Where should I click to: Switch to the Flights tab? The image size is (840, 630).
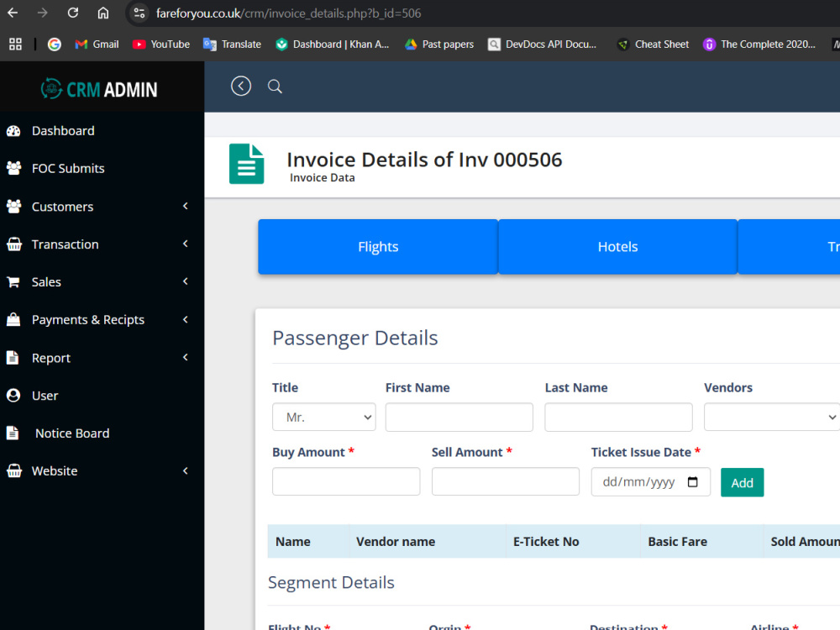(378, 246)
